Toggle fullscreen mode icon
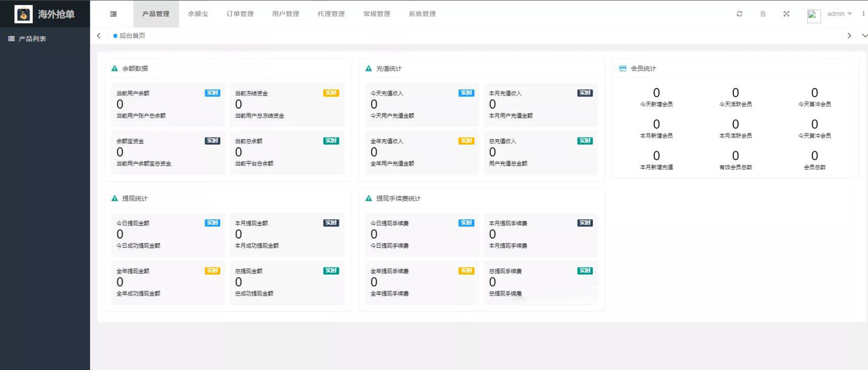This screenshot has height=370, width=868. [786, 14]
